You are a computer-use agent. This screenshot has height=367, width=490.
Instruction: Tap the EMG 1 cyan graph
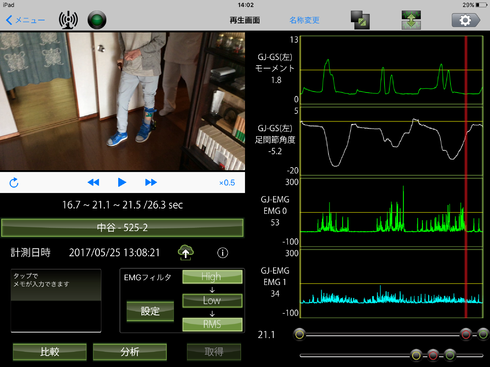point(392,283)
